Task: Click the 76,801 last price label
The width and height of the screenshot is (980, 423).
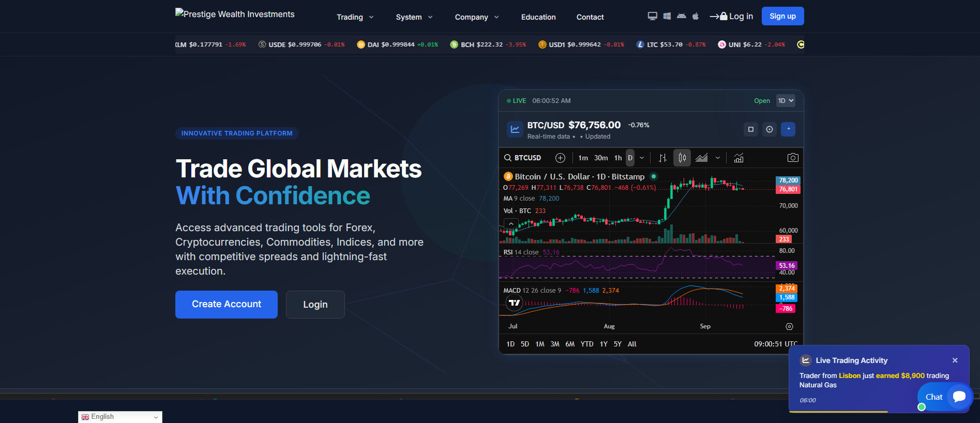Action: coord(788,189)
